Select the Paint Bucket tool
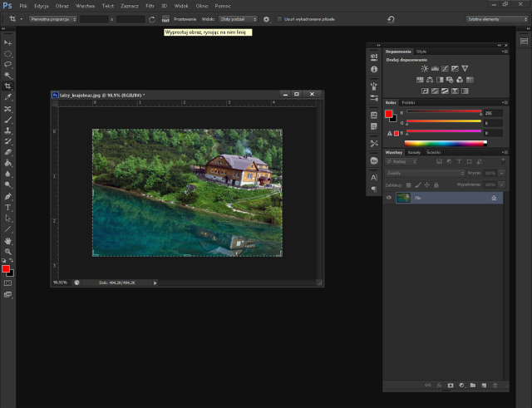Image resolution: width=532 pixels, height=408 pixels. pyautogui.click(x=7, y=163)
